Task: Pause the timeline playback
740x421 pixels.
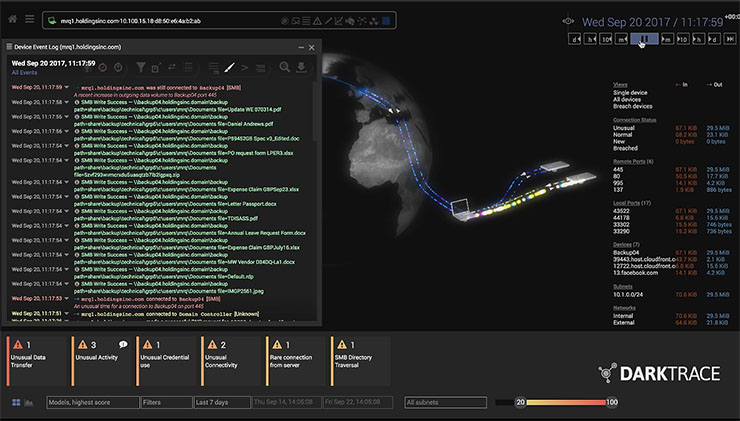Action: [645, 39]
